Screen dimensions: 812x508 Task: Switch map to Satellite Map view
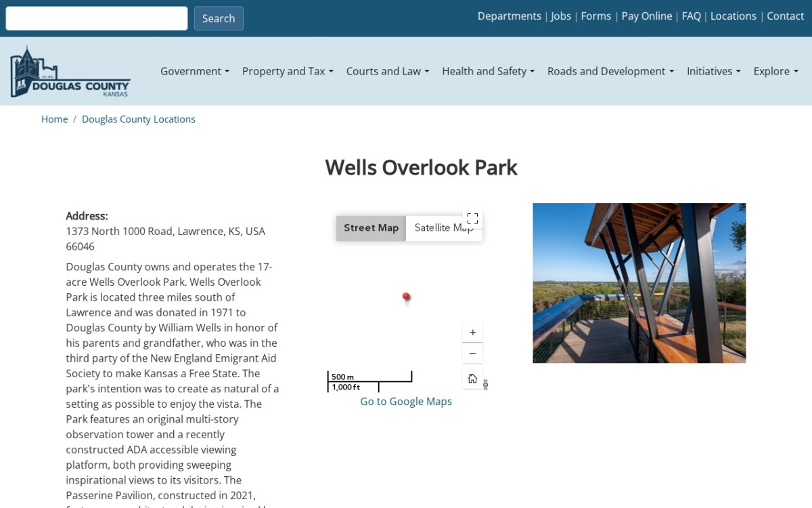444,228
